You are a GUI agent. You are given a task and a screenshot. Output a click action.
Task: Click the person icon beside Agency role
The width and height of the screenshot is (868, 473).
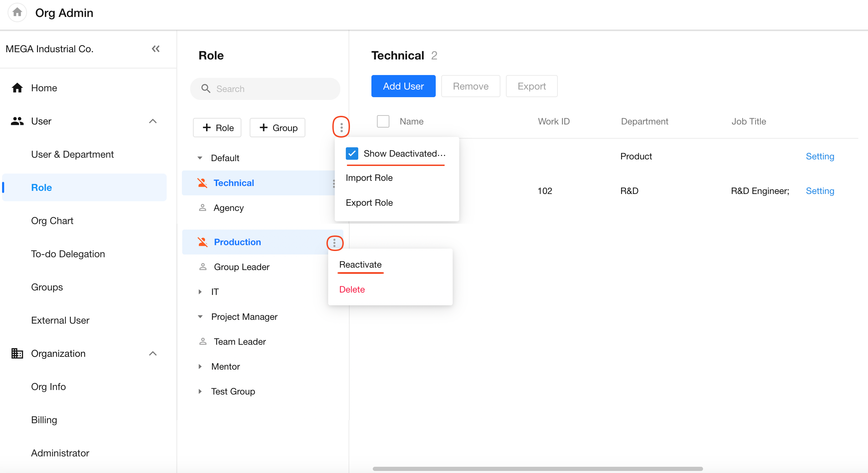pyautogui.click(x=203, y=208)
